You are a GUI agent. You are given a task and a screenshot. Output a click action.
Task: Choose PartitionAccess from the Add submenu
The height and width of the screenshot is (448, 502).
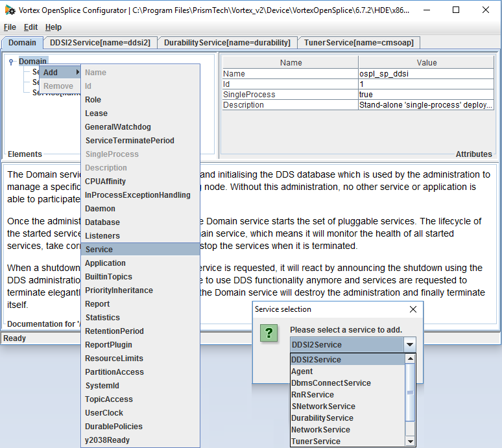[141, 372]
